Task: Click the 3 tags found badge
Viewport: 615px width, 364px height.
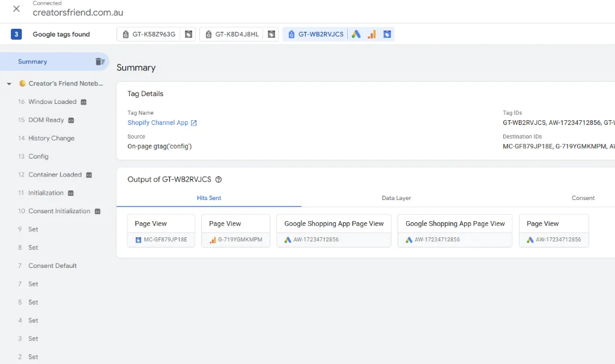Action: (16, 34)
